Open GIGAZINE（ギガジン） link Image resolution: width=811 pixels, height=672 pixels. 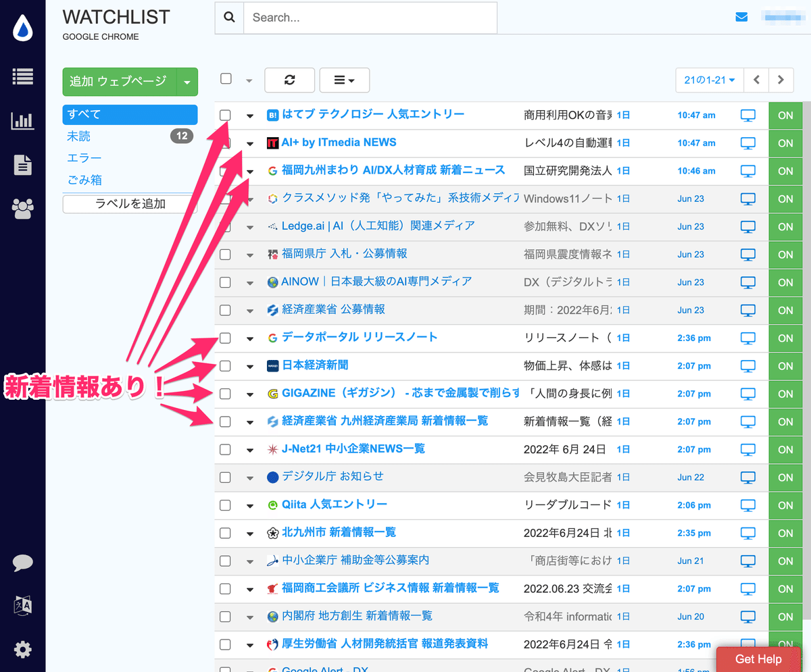[400, 393]
